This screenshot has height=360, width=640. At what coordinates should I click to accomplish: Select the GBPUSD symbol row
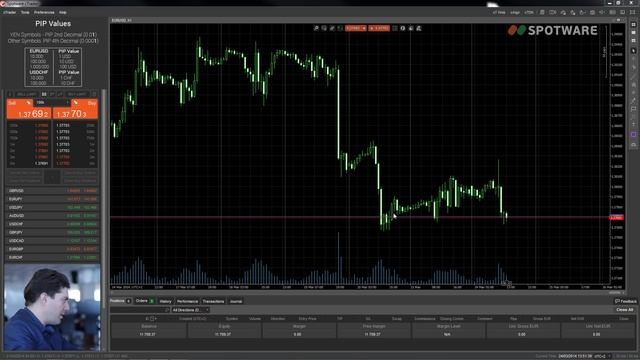pyautogui.click(x=52, y=191)
